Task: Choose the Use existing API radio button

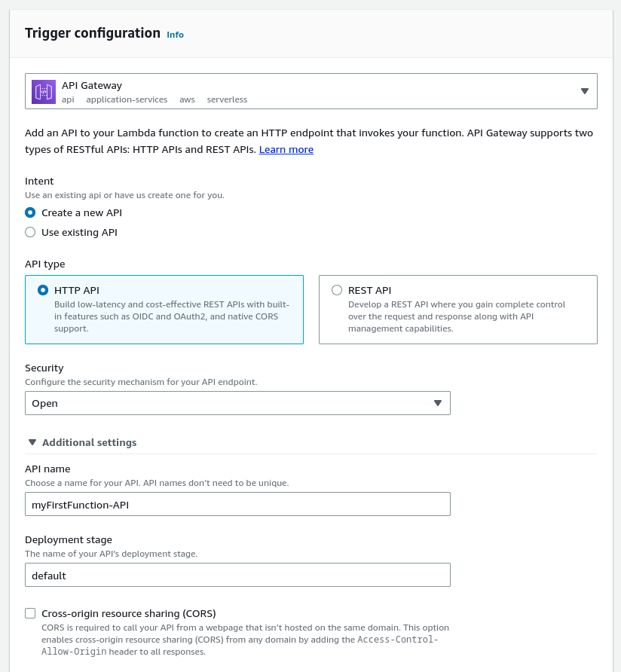Action: (x=30, y=232)
